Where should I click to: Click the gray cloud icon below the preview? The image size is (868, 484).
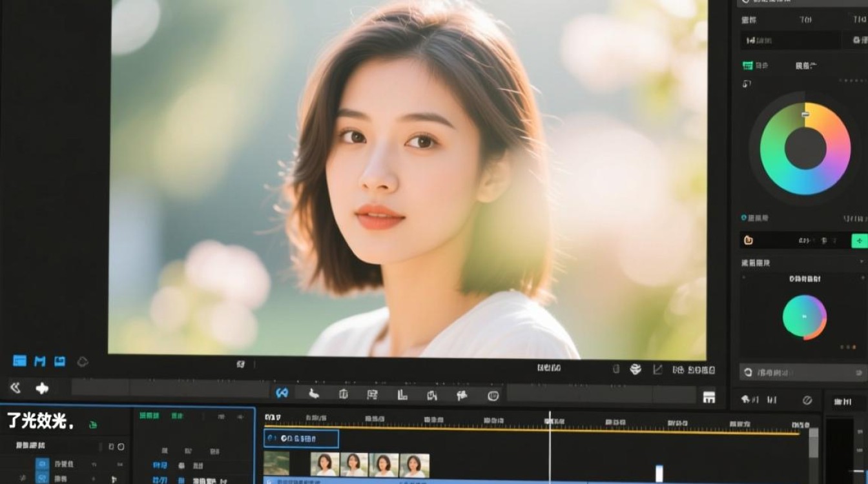click(83, 361)
